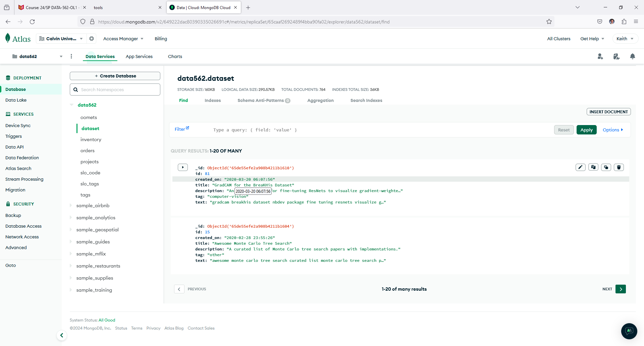Collapse the left sidebar with the arrow button
Screen dimensions: 644x346
click(x=62, y=335)
